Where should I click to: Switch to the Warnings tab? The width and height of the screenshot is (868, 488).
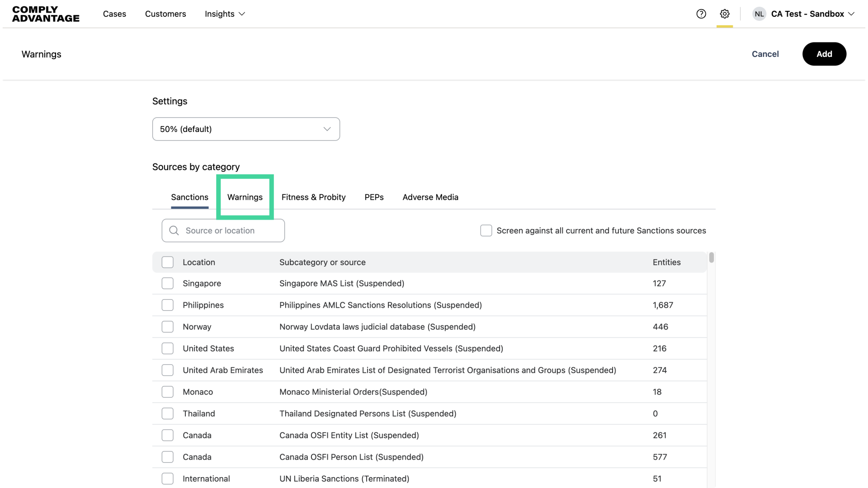tap(245, 197)
